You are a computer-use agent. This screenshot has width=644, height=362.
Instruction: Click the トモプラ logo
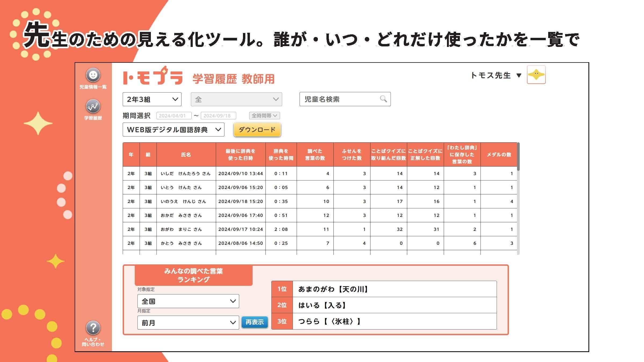click(x=153, y=76)
